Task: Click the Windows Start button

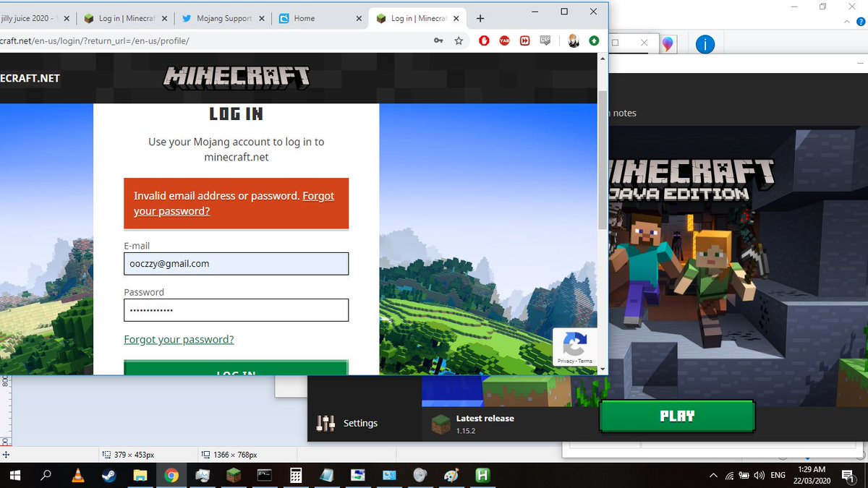Action: [x=14, y=476]
